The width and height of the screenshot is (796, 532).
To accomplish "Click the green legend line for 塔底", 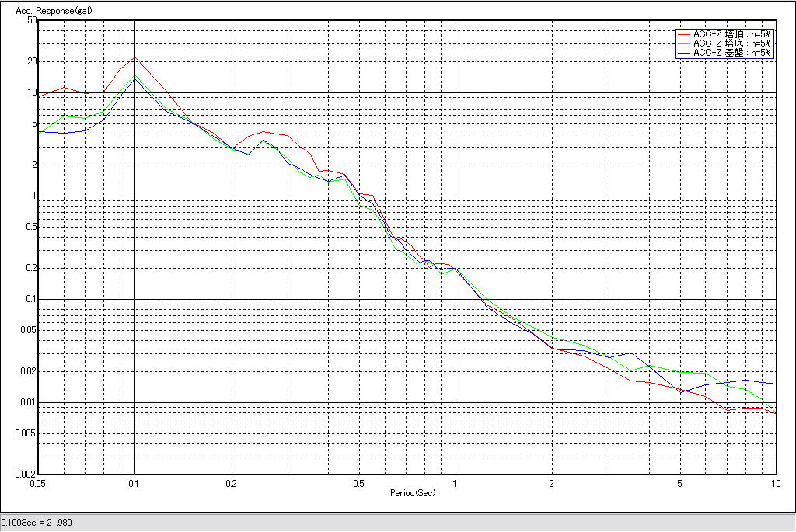I will [x=684, y=44].
